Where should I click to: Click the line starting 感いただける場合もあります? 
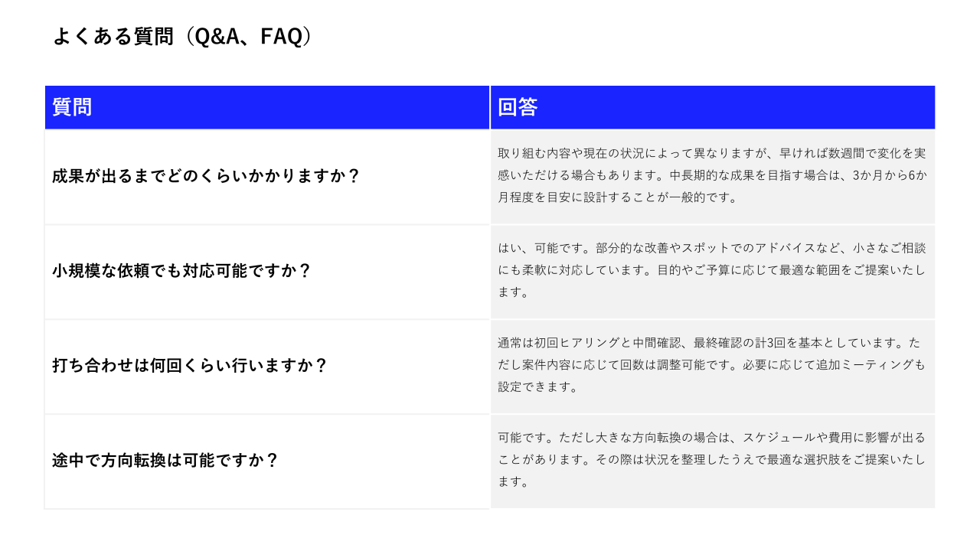point(711,175)
